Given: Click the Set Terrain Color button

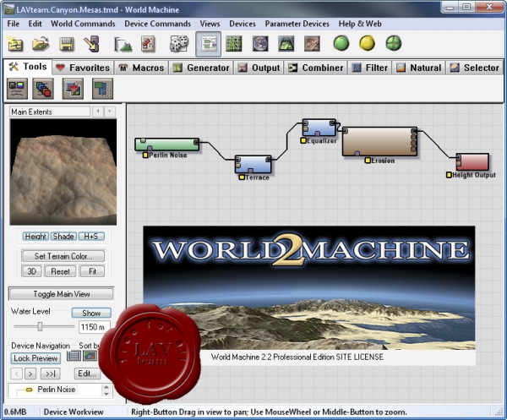Looking at the screenshot, I should coord(63,256).
